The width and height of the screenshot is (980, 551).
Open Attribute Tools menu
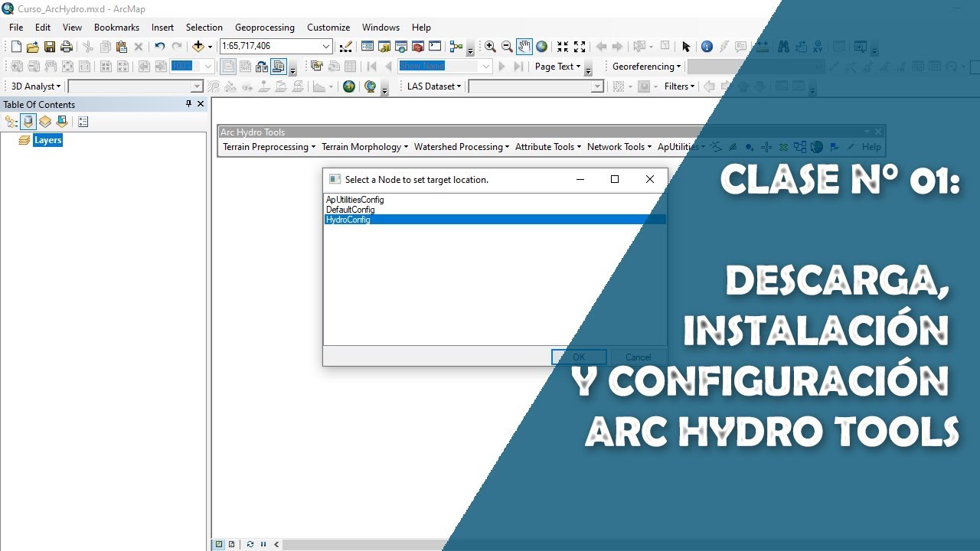tap(548, 147)
